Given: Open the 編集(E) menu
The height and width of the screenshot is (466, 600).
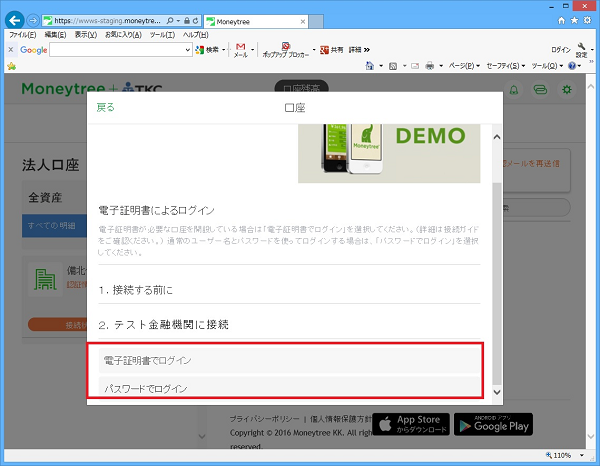Looking at the screenshot, I should (x=55, y=35).
